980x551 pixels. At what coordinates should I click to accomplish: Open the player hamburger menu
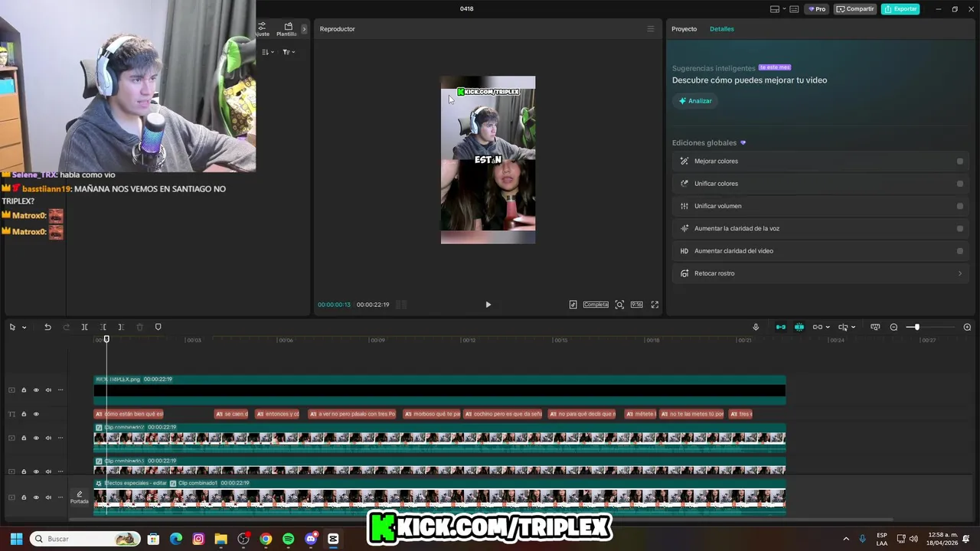coord(651,29)
